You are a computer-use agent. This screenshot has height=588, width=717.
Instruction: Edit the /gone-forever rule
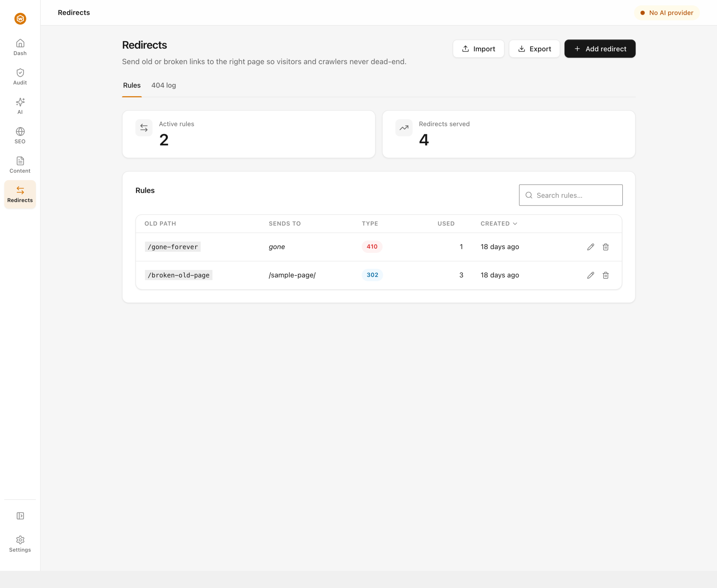coord(591,247)
